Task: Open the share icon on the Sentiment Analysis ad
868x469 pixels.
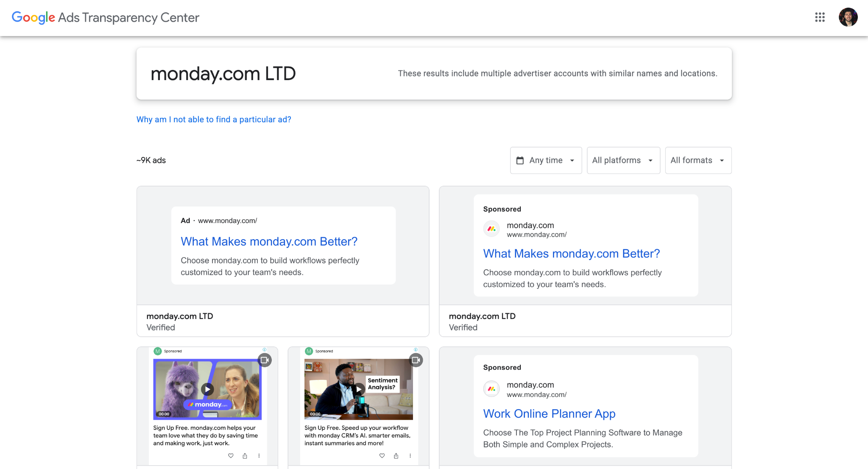Action: point(396,456)
